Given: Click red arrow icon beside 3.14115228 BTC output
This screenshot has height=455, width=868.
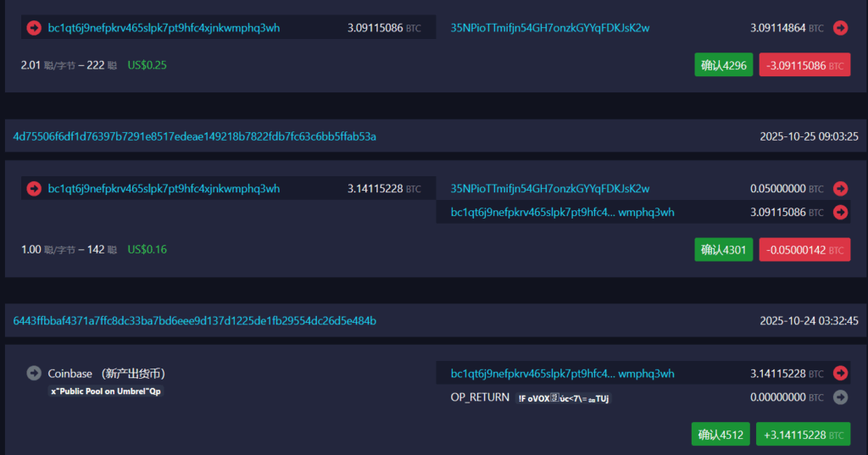Looking at the screenshot, I should 840,373.
